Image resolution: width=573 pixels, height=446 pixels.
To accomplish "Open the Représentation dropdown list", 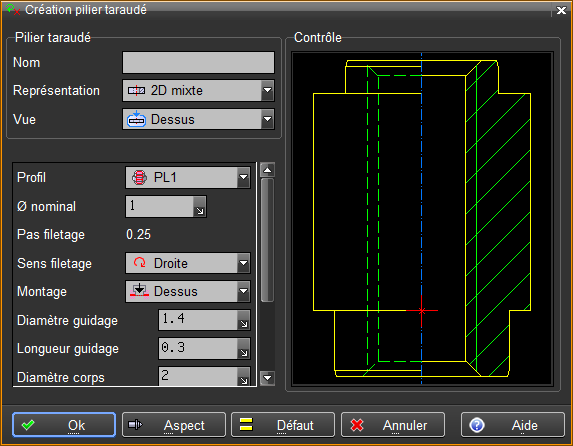I will tap(267, 90).
